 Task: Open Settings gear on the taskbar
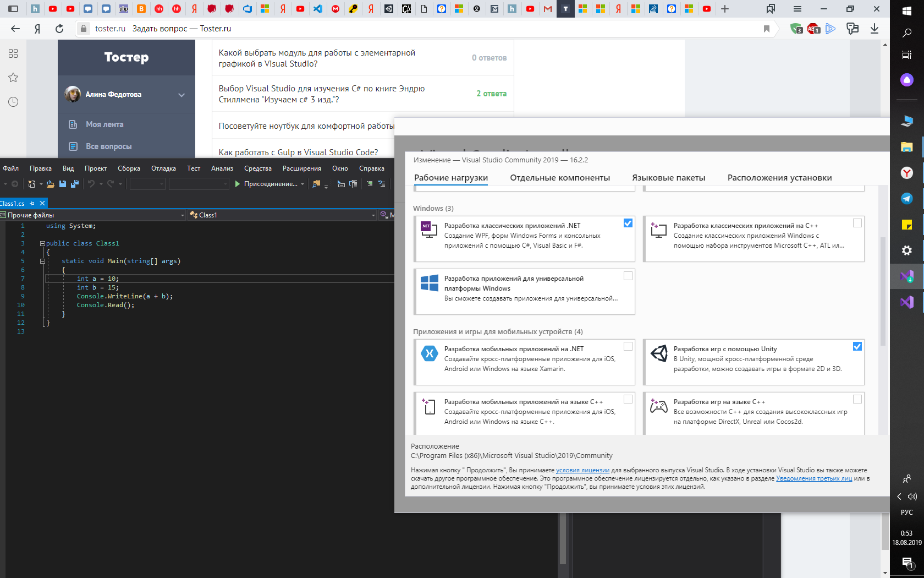click(907, 250)
